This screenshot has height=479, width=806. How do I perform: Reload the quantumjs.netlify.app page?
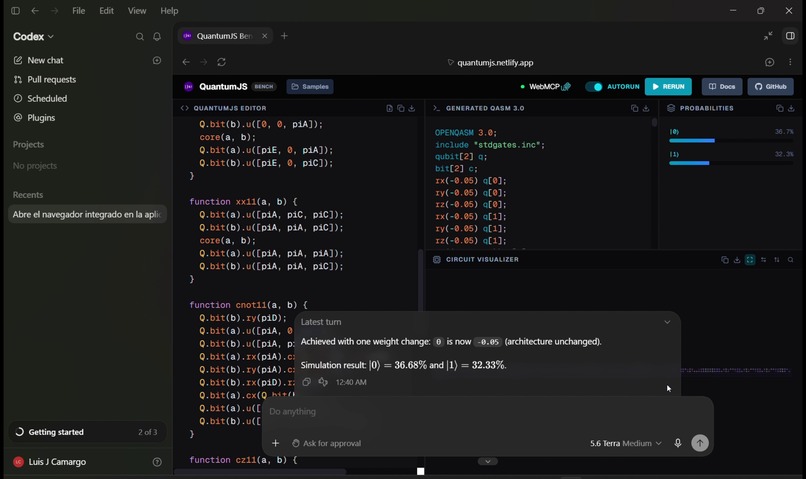(x=222, y=62)
